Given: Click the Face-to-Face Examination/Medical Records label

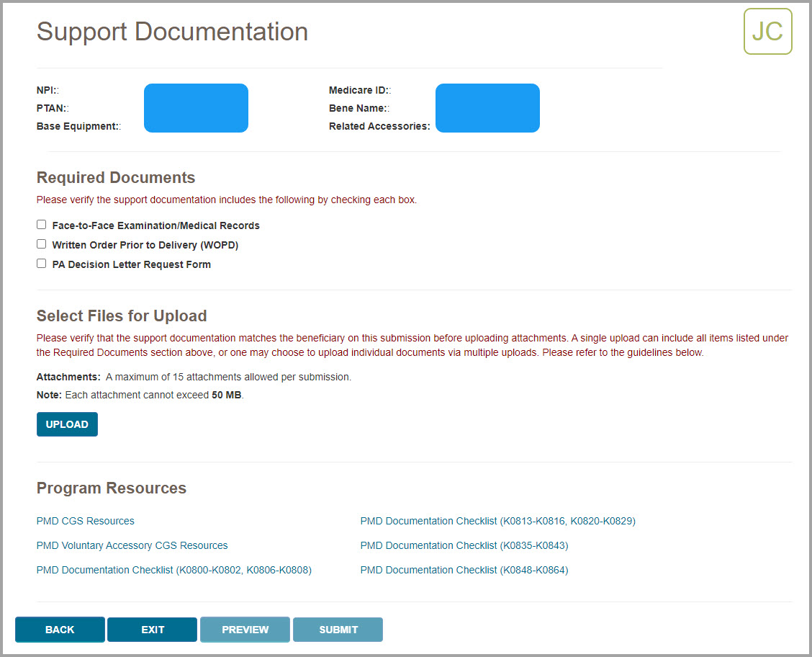Looking at the screenshot, I should tap(155, 225).
